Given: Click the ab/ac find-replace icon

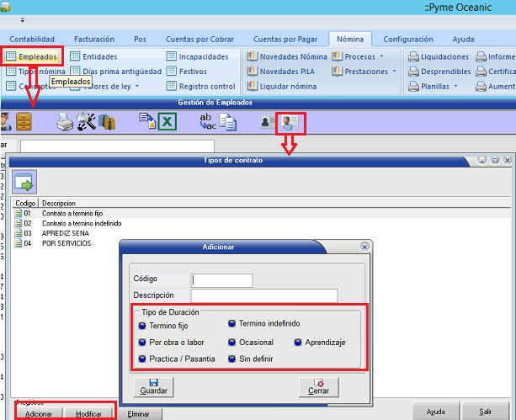Looking at the screenshot, I should pyautogui.click(x=208, y=121).
